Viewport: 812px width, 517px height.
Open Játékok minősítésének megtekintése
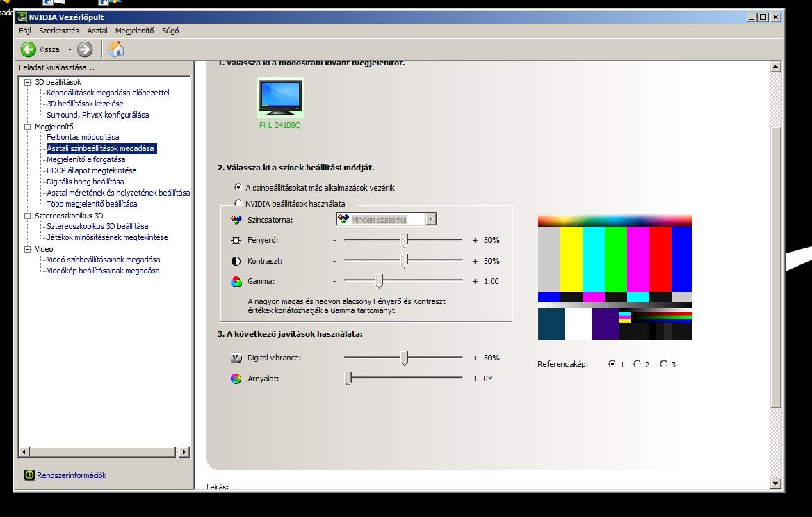point(107,237)
